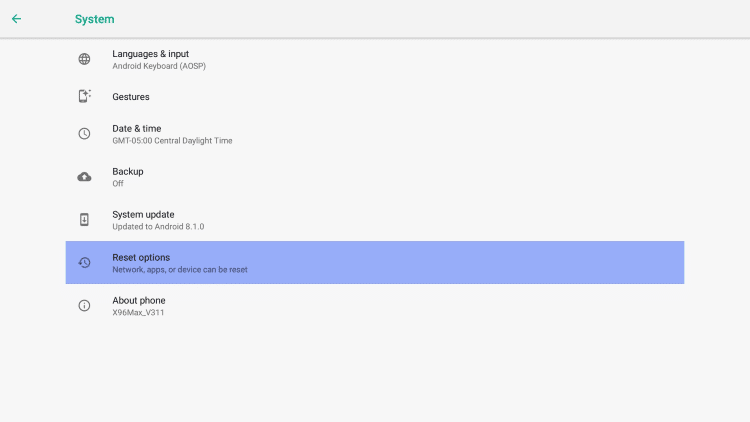Click 'Android Keyboard (AOSP)' subtitle text
Viewport: 750px width, 422px height.
click(x=159, y=66)
